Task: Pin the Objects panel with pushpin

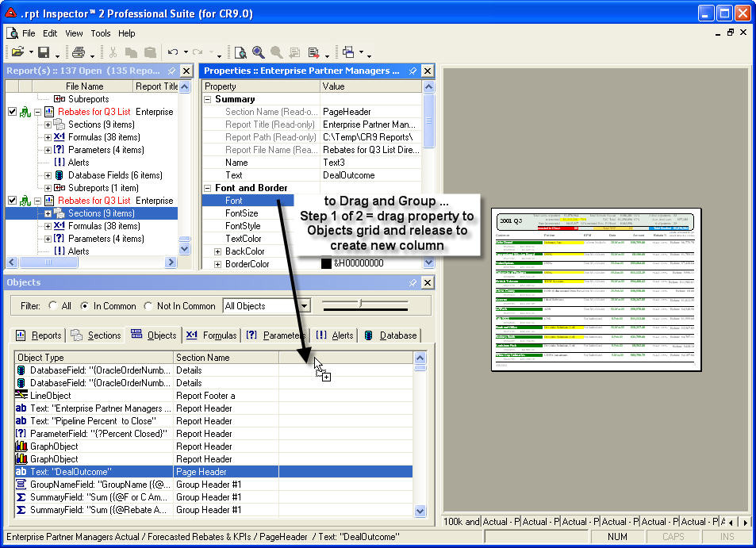Action: pyautogui.click(x=413, y=282)
